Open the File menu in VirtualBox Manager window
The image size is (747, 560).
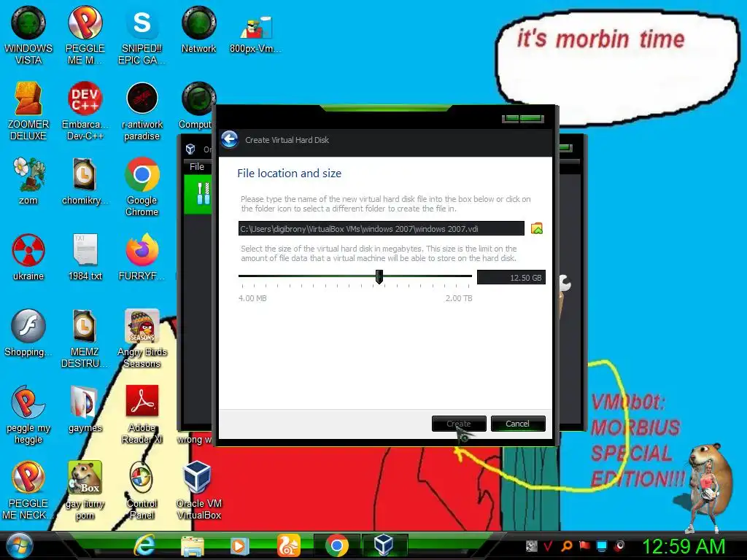tap(197, 167)
